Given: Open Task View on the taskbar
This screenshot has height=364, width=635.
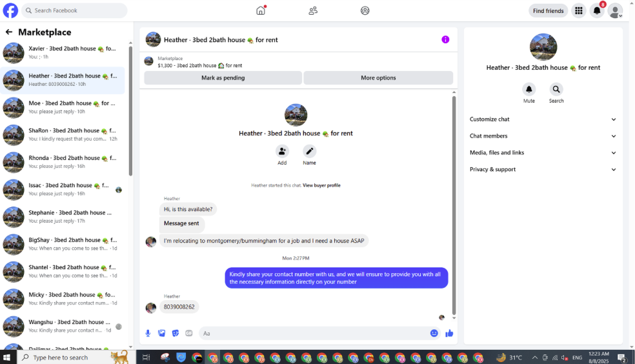Looking at the screenshot, I should tap(146, 357).
